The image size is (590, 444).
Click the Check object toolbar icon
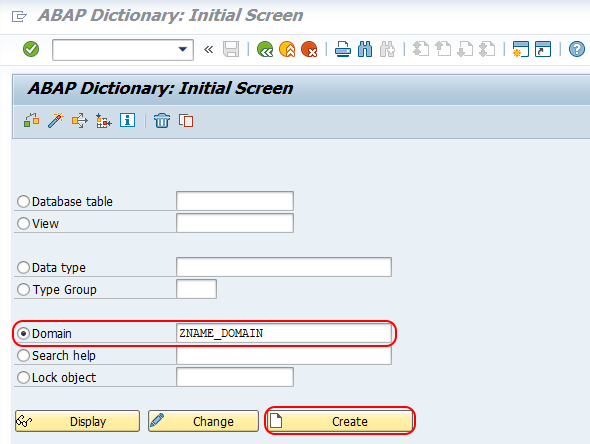point(32,121)
